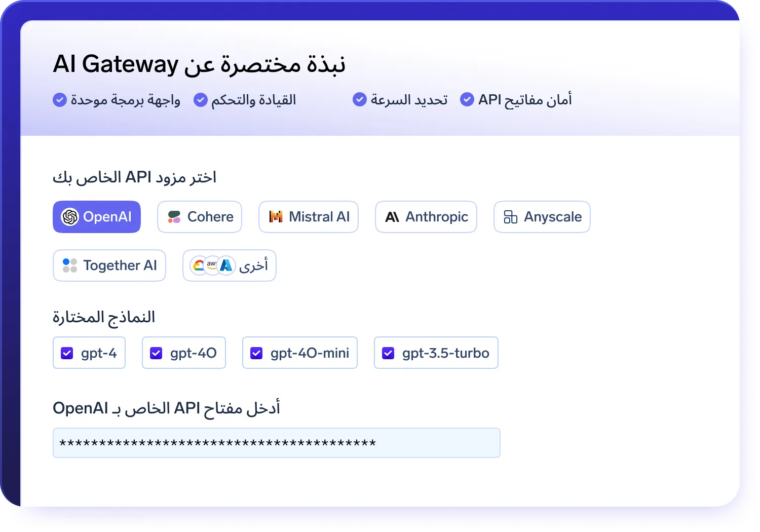Click the text تحديد السرعة
760x532 pixels.
[x=409, y=100]
